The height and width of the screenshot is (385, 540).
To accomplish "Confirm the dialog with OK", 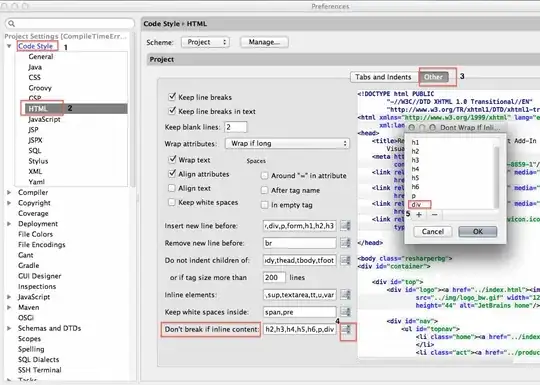I will tap(478, 231).
